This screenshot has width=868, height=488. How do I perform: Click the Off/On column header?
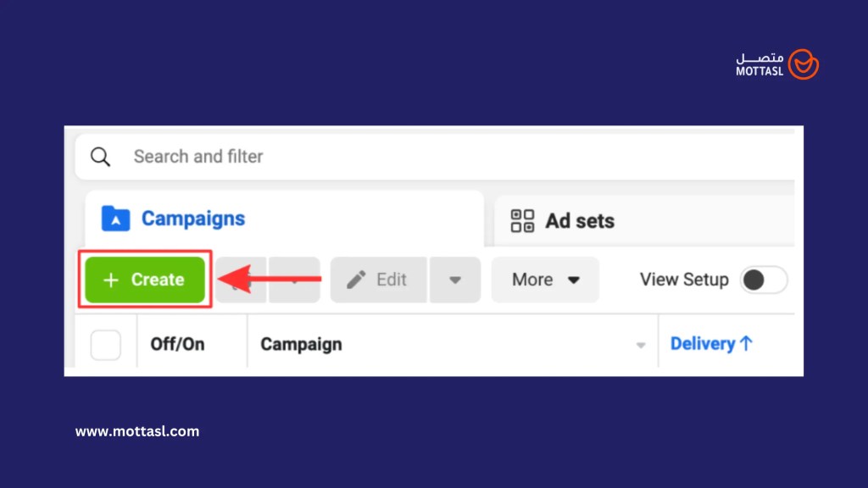pos(177,345)
